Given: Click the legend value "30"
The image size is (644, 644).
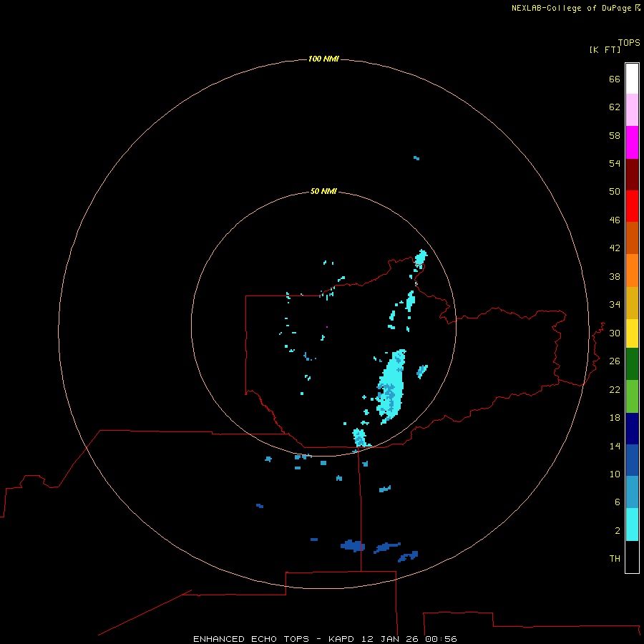Looking at the screenshot, I should pos(615,333).
